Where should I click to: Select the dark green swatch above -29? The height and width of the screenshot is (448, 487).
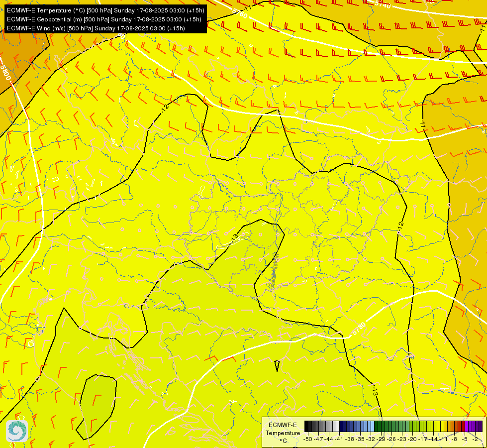coord(380,426)
